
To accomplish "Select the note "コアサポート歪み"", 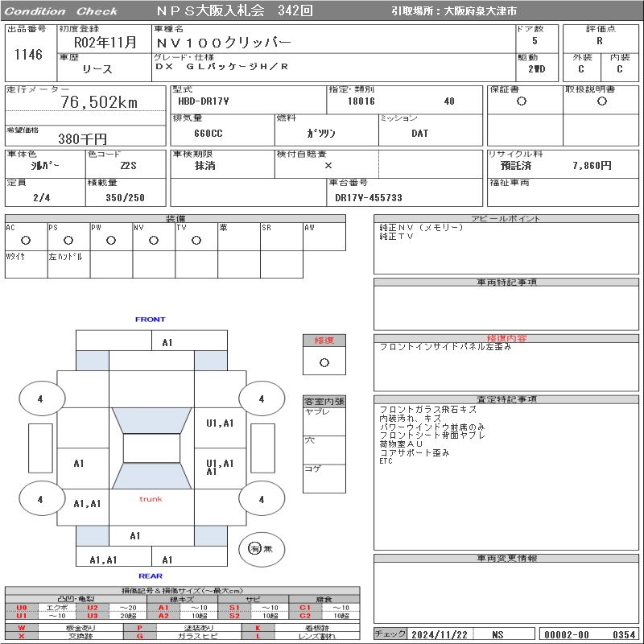I will 415,452.
